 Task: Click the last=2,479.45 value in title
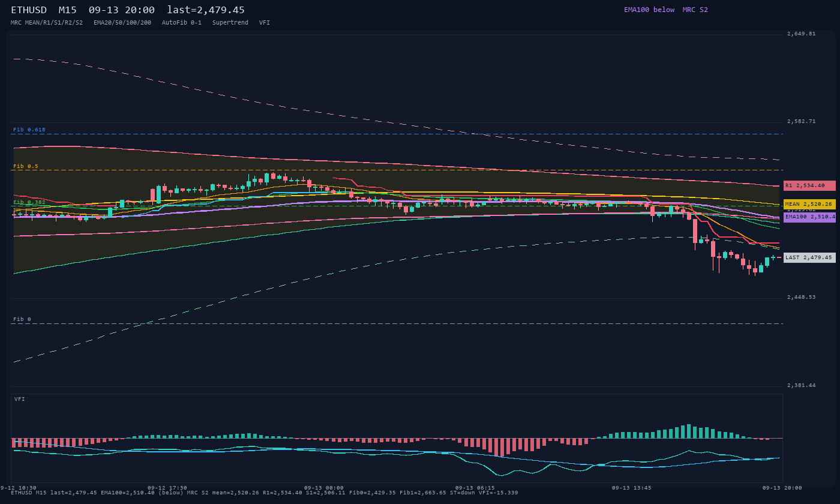(206, 10)
